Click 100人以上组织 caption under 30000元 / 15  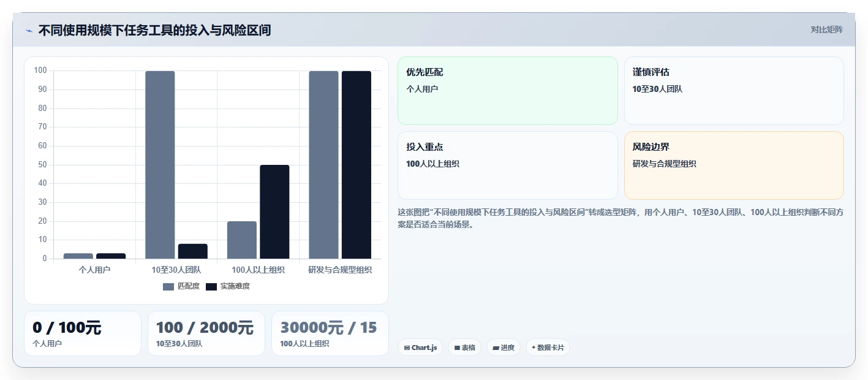pos(304,344)
